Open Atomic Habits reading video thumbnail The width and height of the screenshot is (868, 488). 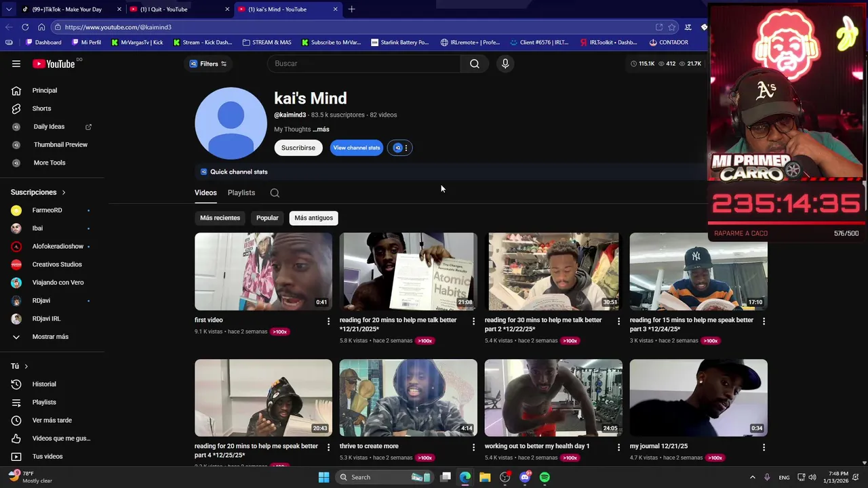408,272
